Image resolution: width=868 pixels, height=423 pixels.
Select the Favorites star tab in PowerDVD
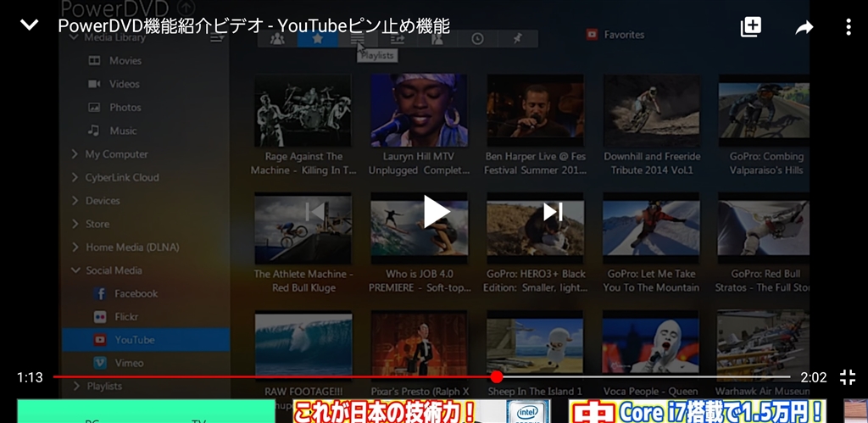(317, 39)
